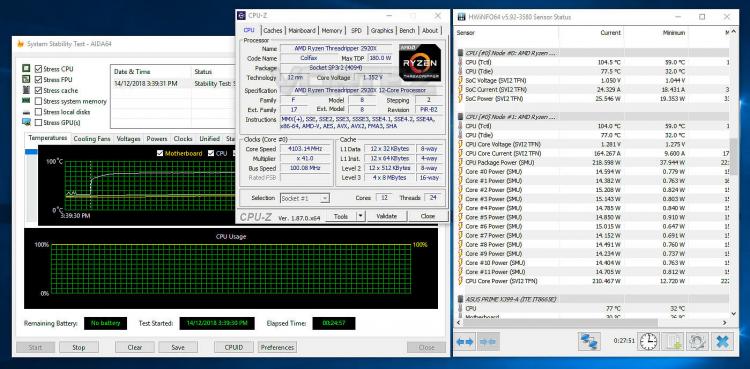
Task: Enable Stress local disks checkbox
Action: coord(38,112)
